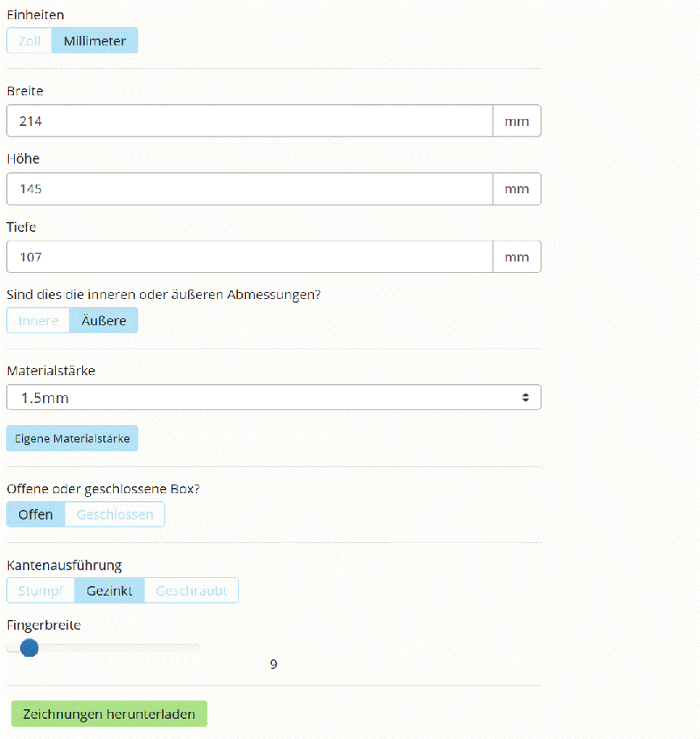Select Gezinkt edge style
The image size is (700, 739).
pyautogui.click(x=109, y=591)
